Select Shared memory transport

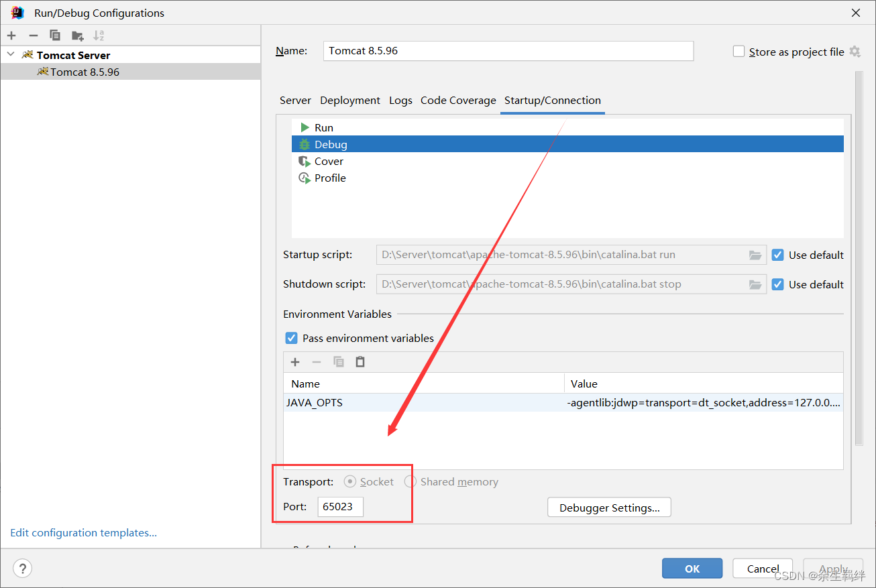click(410, 481)
